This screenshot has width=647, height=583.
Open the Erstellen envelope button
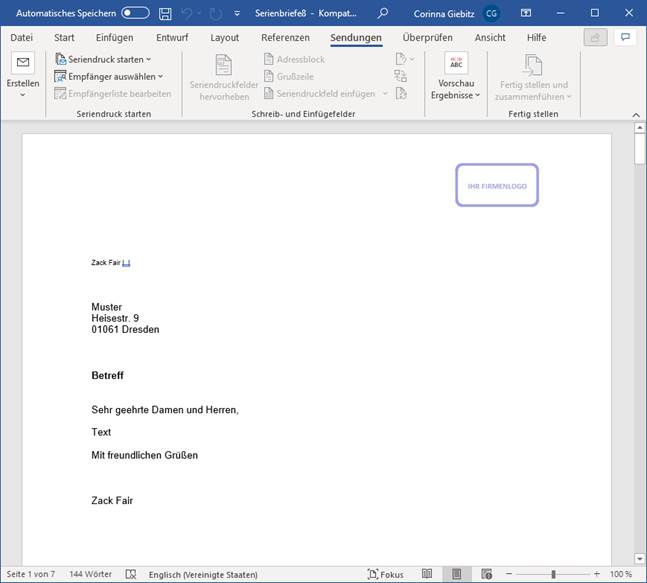[23, 72]
